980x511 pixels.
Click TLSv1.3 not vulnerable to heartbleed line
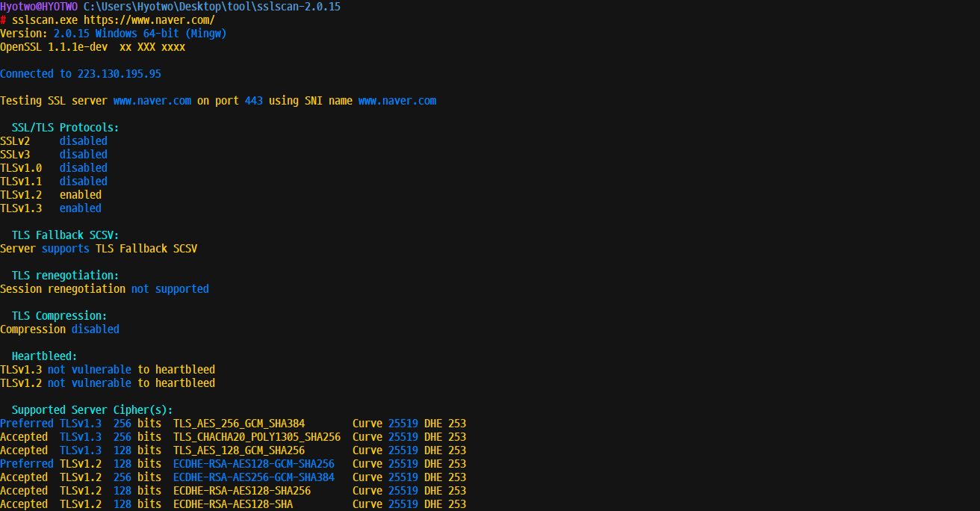coord(108,370)
